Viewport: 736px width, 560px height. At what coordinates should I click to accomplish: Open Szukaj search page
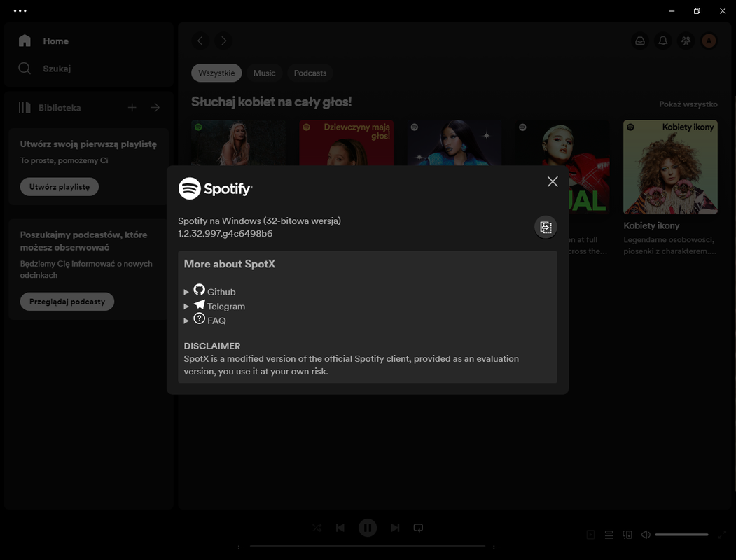(x=57, y=69)
